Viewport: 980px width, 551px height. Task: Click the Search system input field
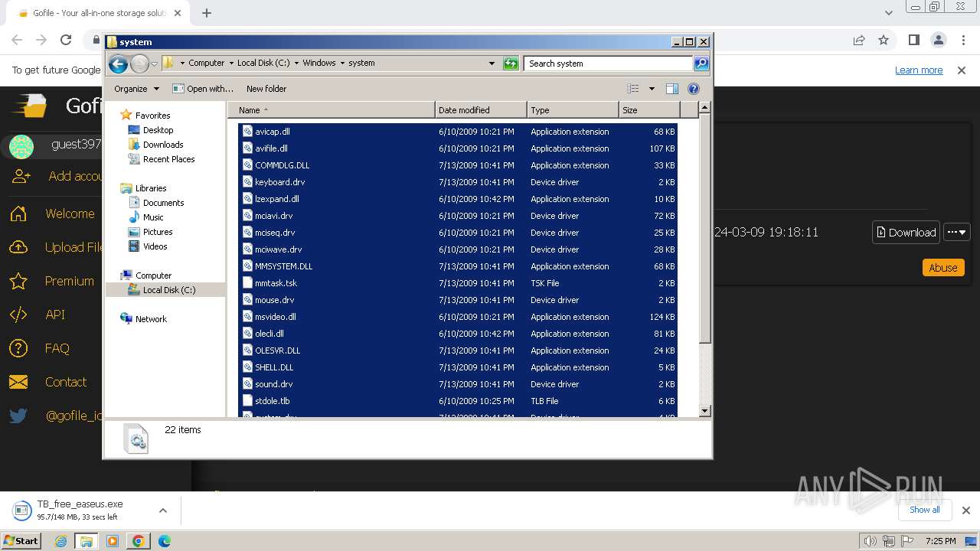[x=609, y=64]
